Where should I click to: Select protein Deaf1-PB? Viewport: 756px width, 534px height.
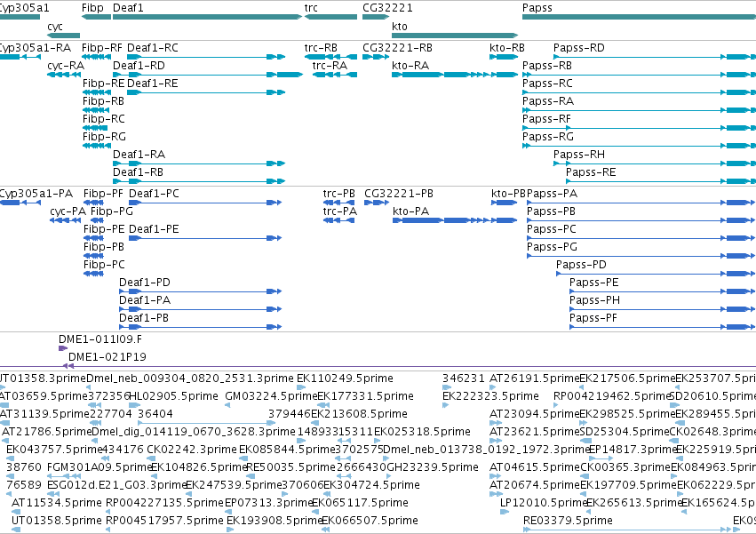click(200, 327)
